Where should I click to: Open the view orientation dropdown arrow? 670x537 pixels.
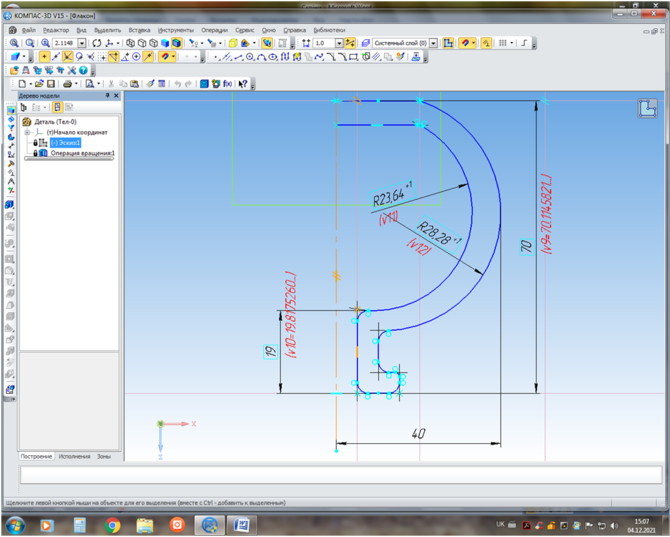[x=118, y=43]
